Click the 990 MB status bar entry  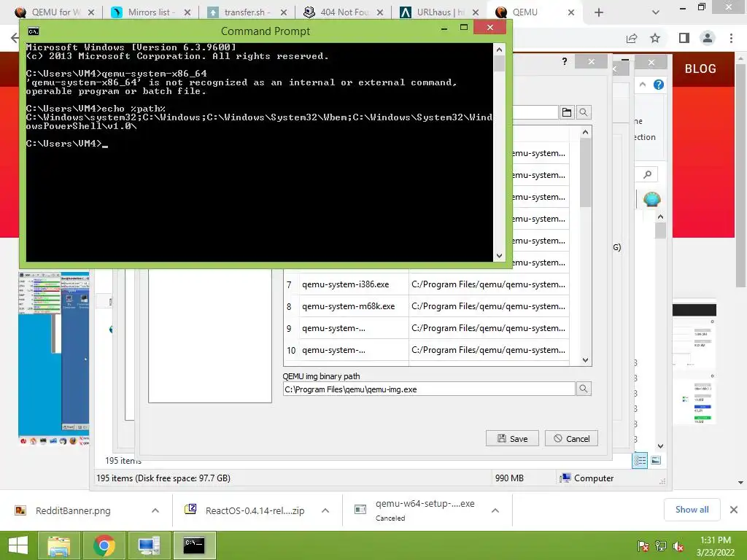[509, 478]
